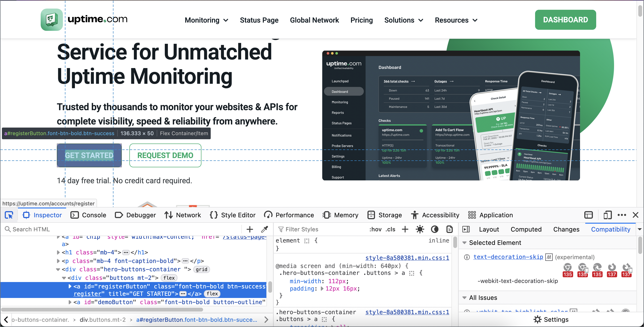Open the Solutions nav dropdown
Screen dimensions: 644x327
coord(404,20)
